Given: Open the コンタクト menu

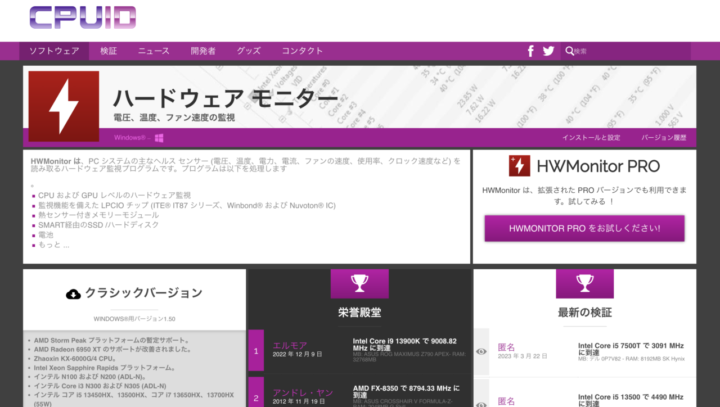Looking at the screenshot, I should coord(302,51).
